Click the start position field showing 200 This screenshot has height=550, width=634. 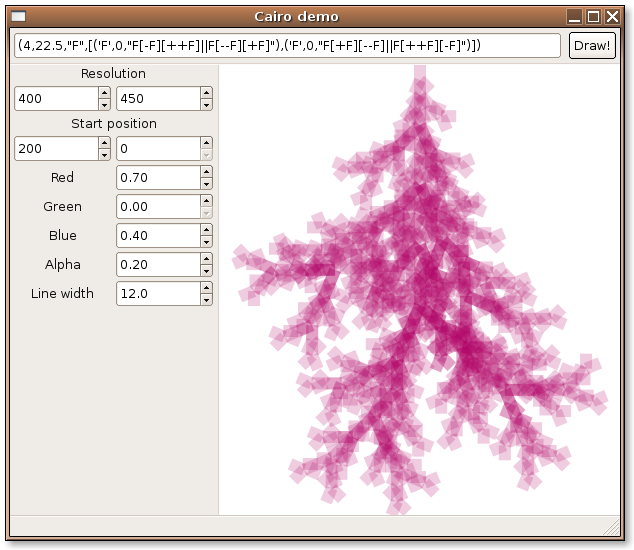click(56, 149)
